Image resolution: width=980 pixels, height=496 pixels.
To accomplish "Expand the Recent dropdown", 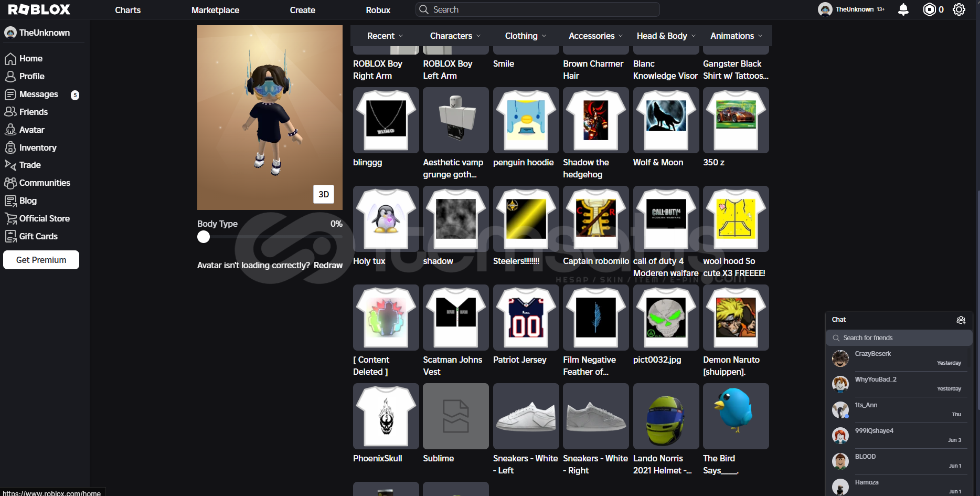I will 385,36.
